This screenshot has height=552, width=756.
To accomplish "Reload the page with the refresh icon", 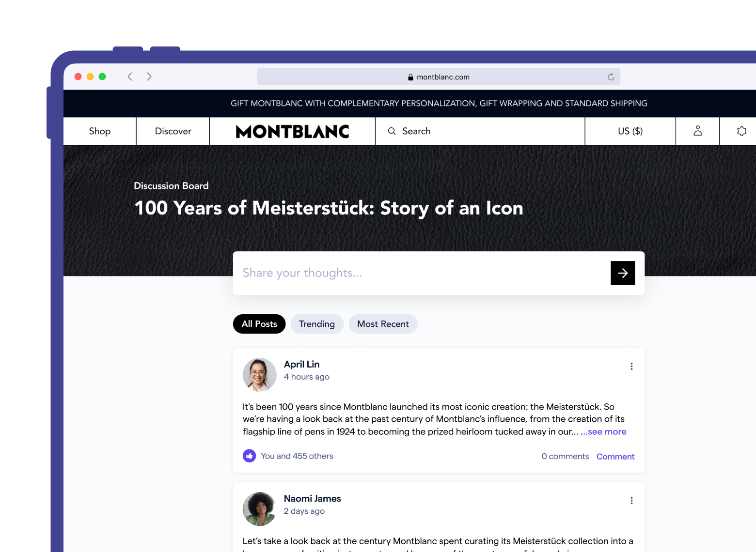I will coord(611,77).
